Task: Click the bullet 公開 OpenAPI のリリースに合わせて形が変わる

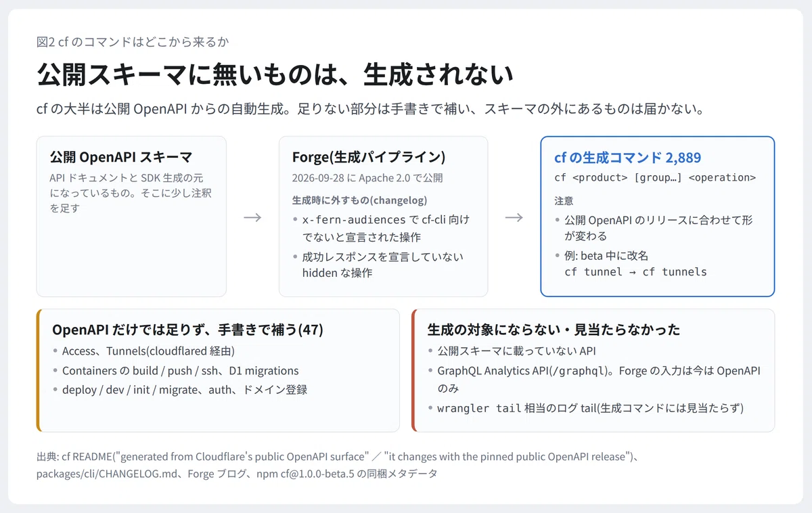Action: (x=653, y=228)
